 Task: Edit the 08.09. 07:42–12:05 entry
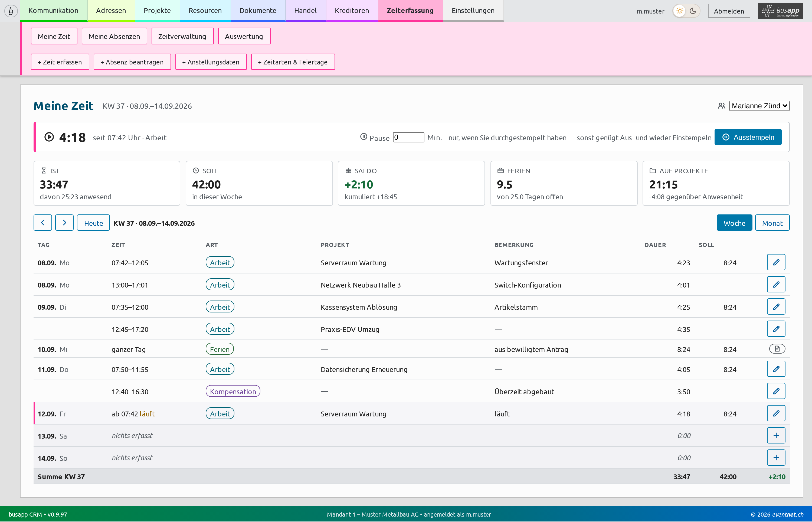(776, 262)
